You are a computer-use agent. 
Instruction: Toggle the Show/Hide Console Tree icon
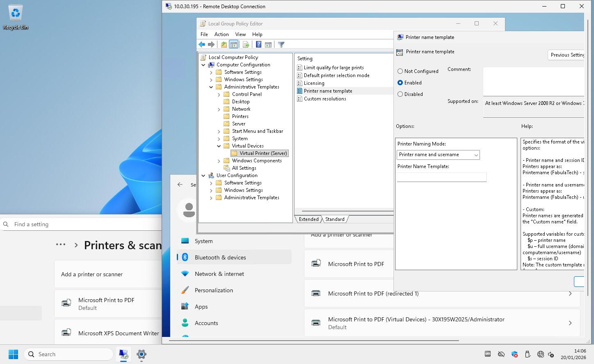233,45
